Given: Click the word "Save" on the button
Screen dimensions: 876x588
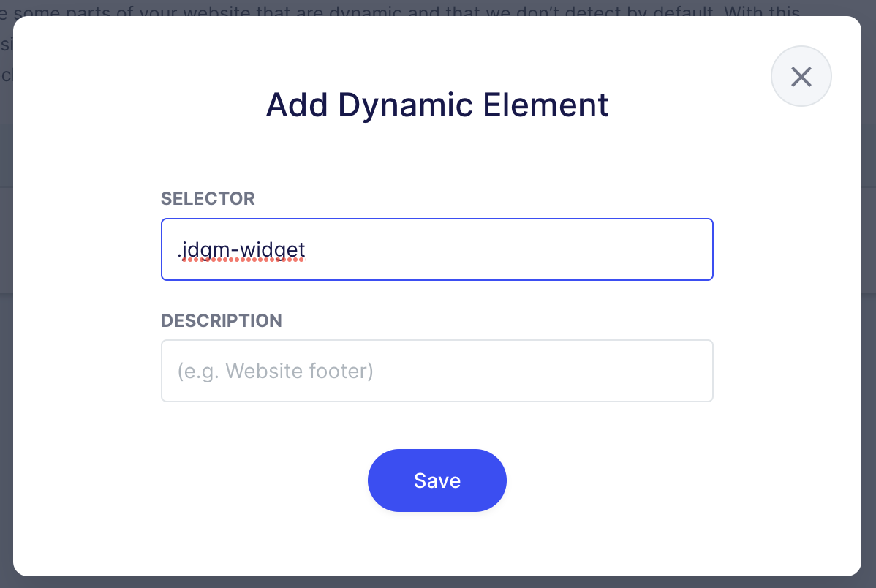Looking at the screenshot, I should [437, 480].
